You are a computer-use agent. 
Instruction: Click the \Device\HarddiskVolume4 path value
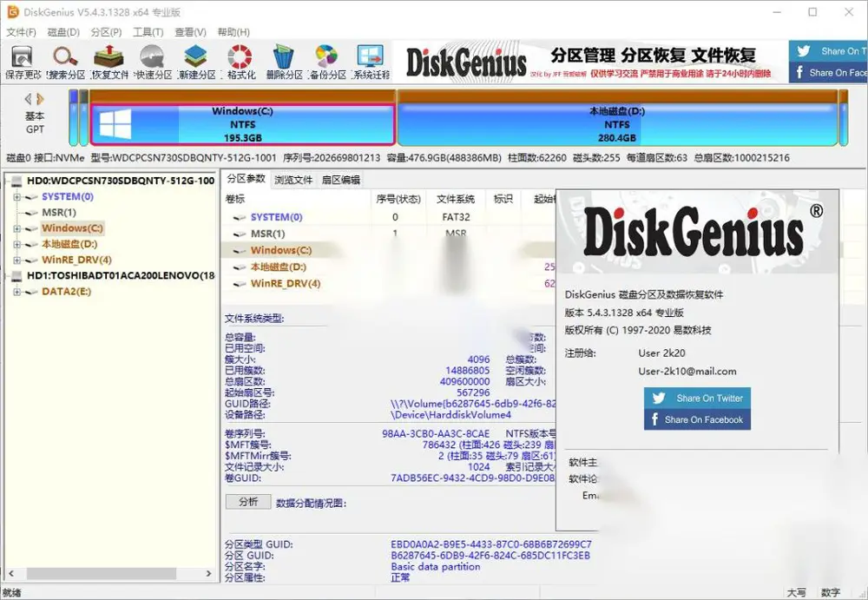[x=450, y=414]
